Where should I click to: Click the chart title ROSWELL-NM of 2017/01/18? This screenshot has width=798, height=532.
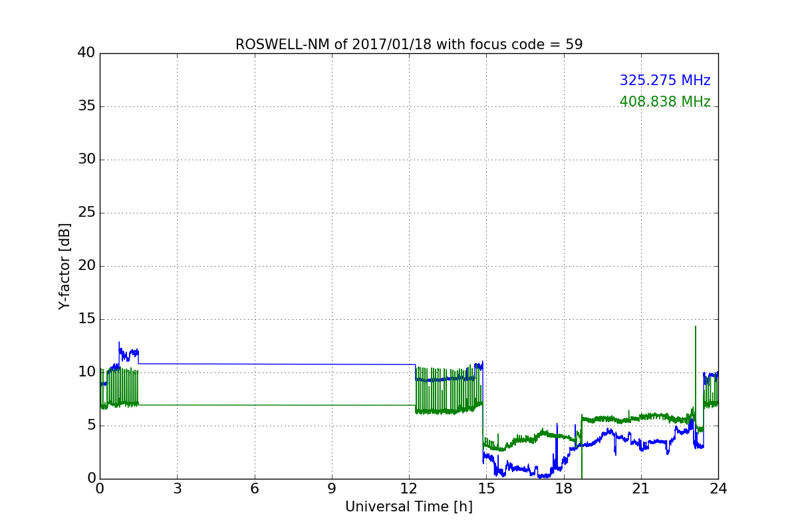tap(409, 45)
